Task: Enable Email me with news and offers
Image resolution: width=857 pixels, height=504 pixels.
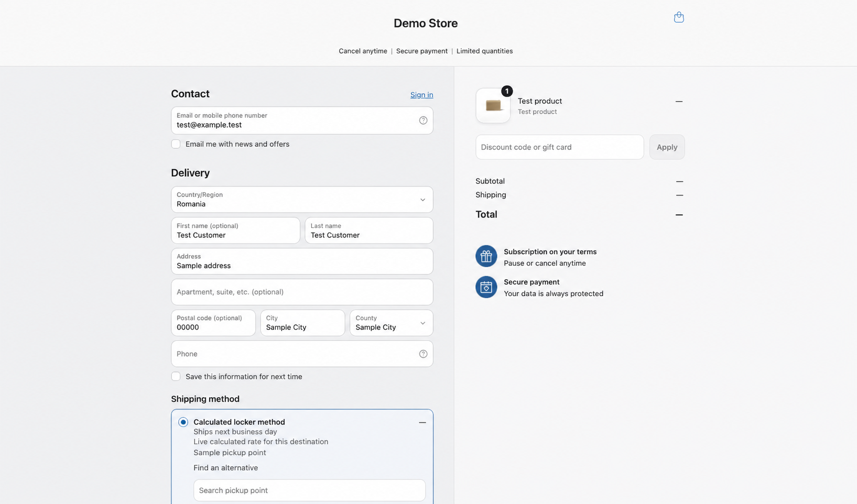Action: [176, 144]
